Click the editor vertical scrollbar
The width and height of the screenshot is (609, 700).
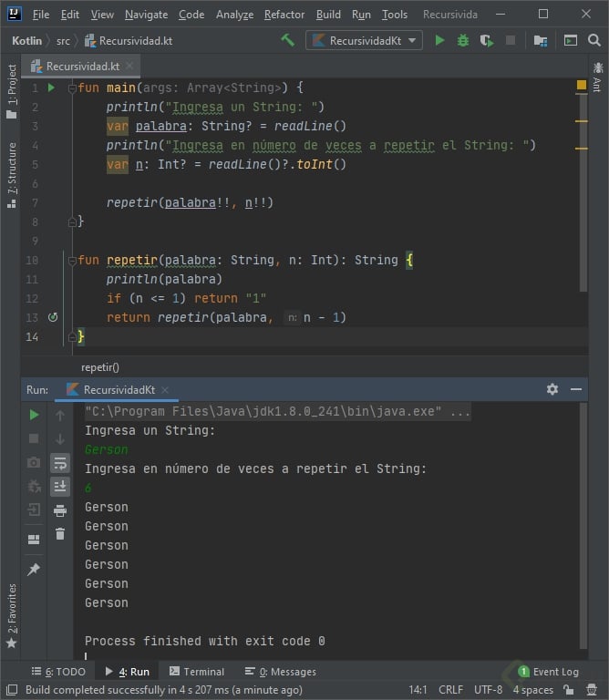coord(583,192)
